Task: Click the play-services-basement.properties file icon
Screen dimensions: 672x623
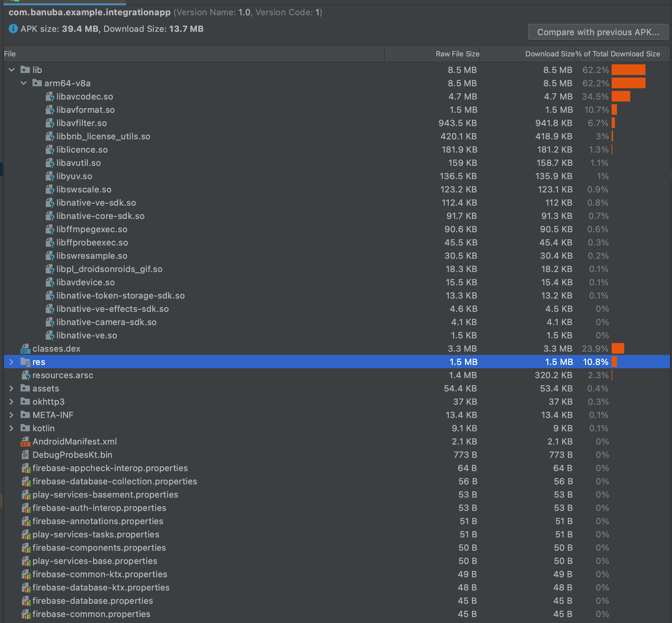Action: [26, 495]
